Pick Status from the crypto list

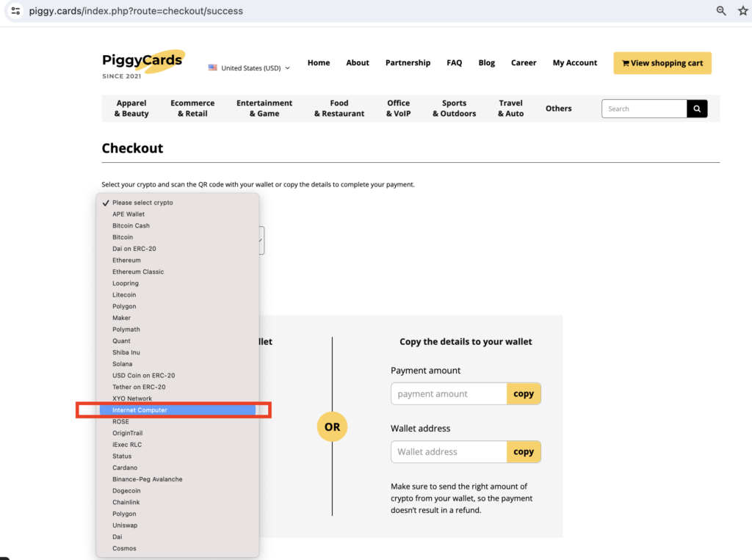pyautogui.click(x=178, y=456)
